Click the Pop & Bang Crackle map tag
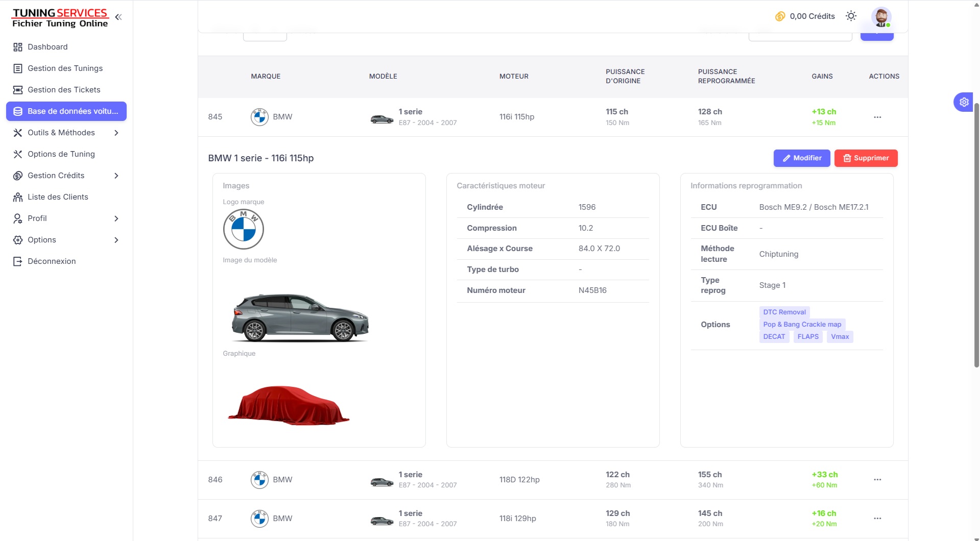 (802, 324)
